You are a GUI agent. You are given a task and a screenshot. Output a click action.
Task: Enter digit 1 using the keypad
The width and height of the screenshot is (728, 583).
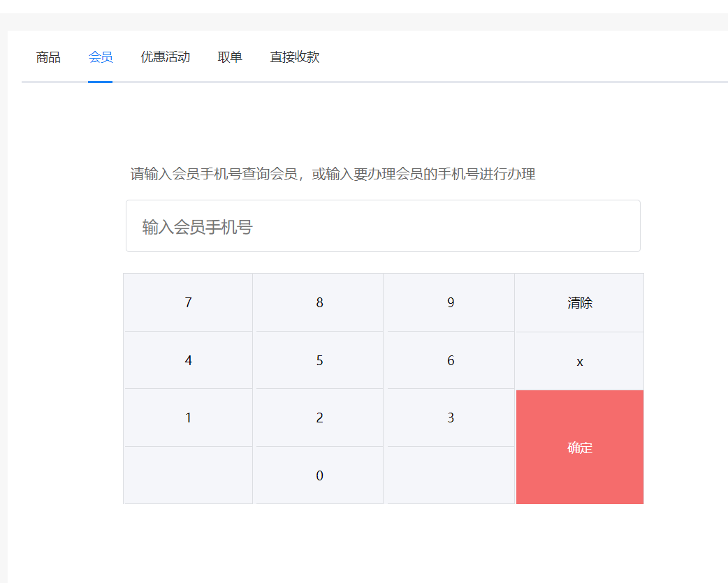click(x=188, y=418)
